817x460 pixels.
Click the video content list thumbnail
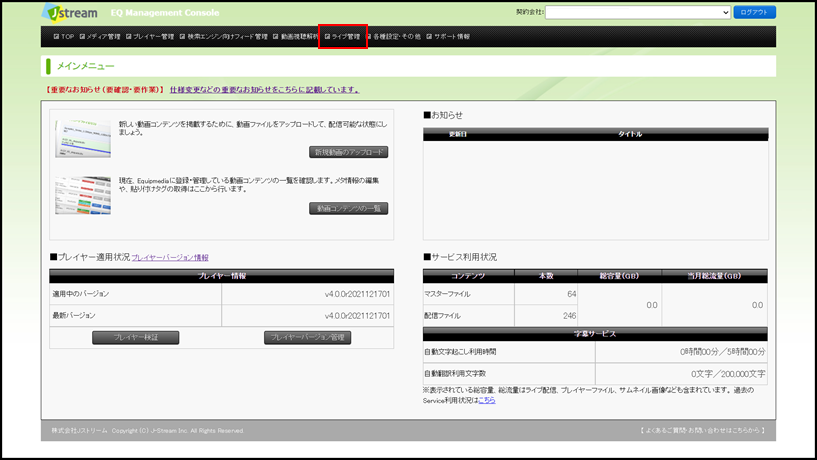coord(82,195)
